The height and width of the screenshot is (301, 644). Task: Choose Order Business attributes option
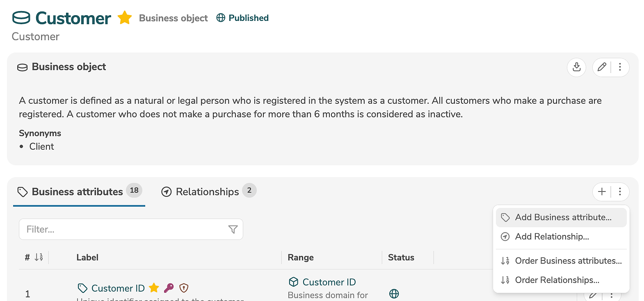tap(568, 261)
